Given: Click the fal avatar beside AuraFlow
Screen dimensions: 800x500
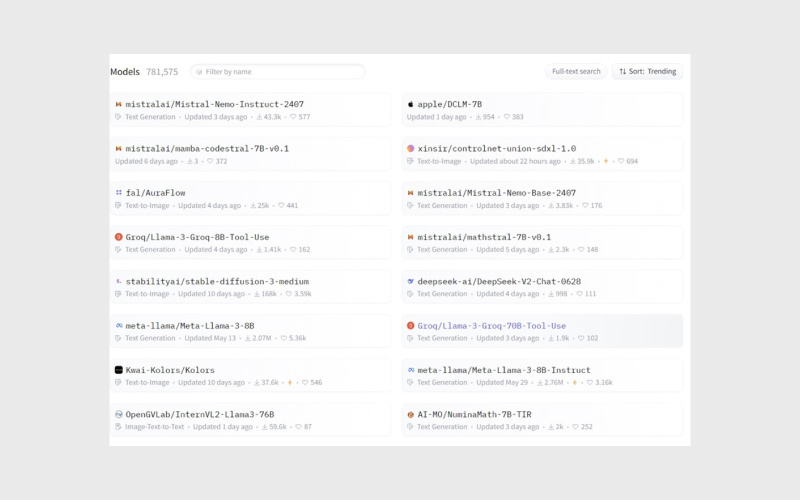Looking at the screenshot, I should (118, 193).
